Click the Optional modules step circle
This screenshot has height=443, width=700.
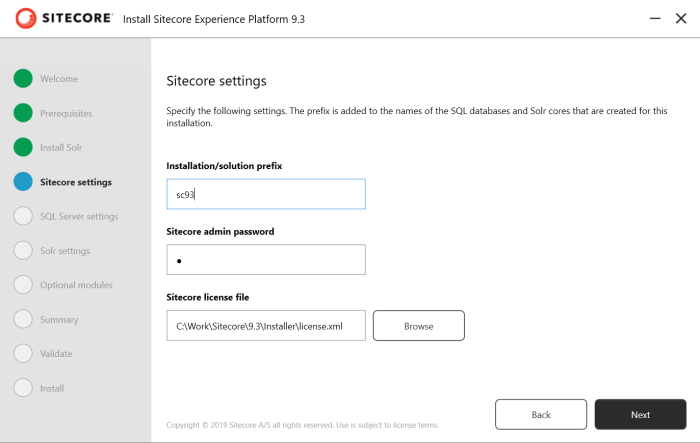[23, 285]
